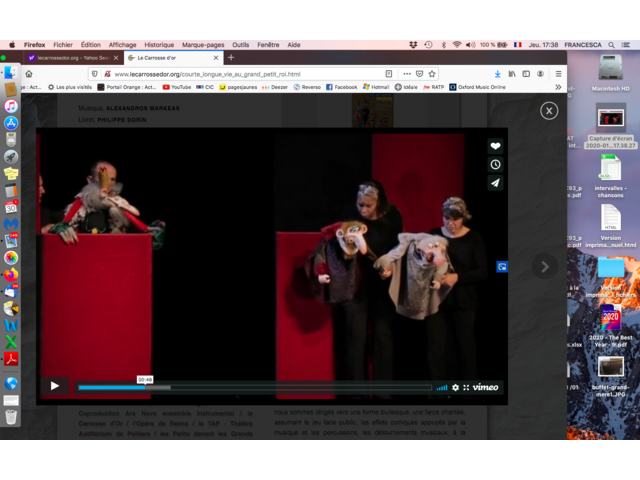The width and height of the screenshot is (640, 480).
Task: Close the Le Carrosse d'or tab
Action: point(216,58)
